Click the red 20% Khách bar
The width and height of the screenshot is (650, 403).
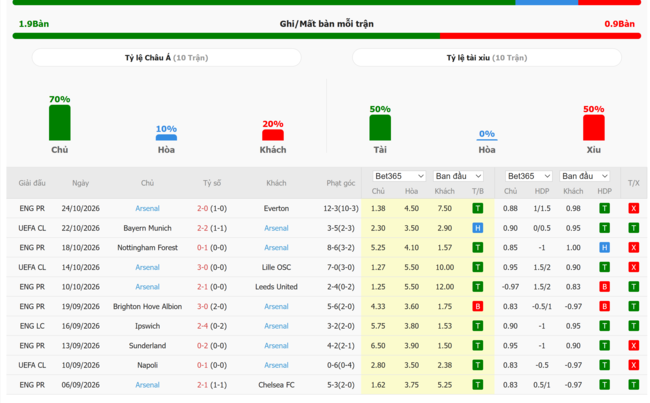273,135
